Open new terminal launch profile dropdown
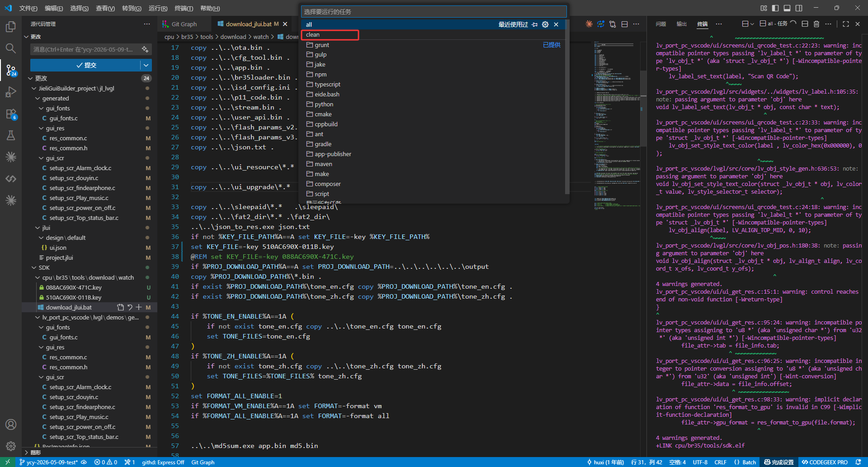The image size is (868, 467). [752, 24]
